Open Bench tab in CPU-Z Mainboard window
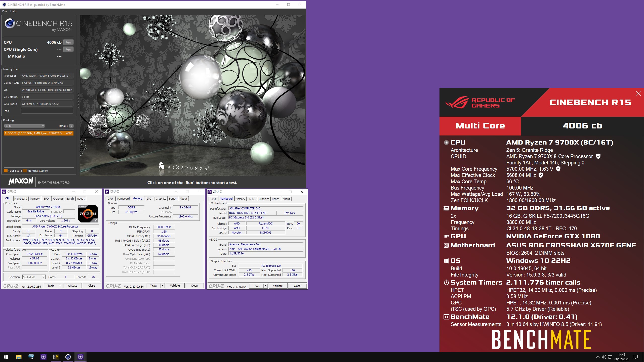This screenshot has height=362, width=644. pos(276,199)
